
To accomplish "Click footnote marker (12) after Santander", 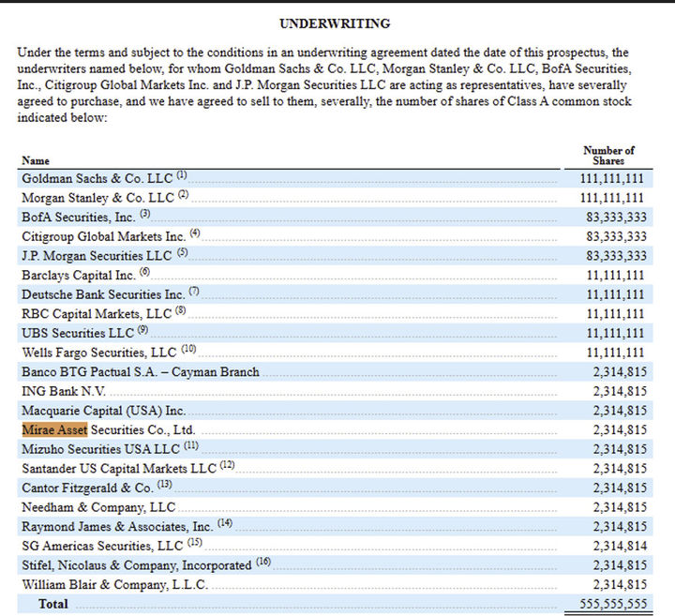I will 227,465.
